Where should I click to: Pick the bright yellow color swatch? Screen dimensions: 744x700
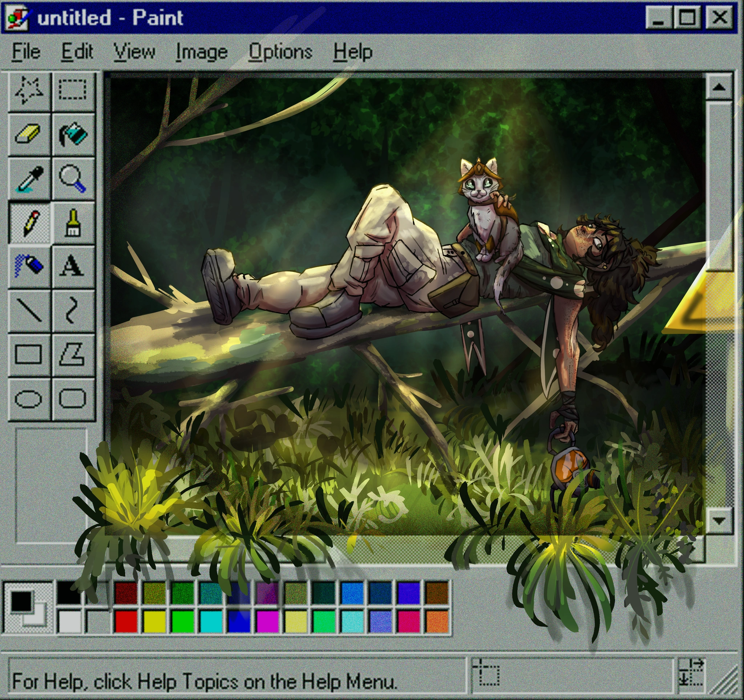[154, 622]
